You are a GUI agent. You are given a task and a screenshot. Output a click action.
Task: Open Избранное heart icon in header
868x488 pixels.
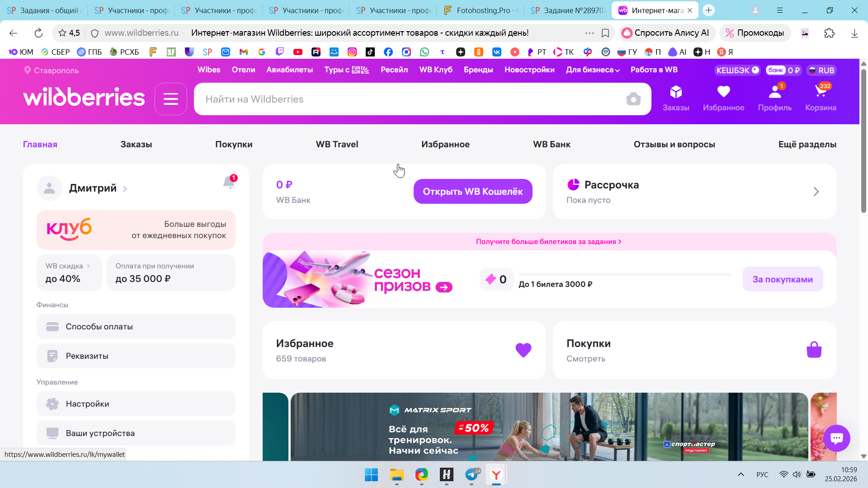point(723,92)
